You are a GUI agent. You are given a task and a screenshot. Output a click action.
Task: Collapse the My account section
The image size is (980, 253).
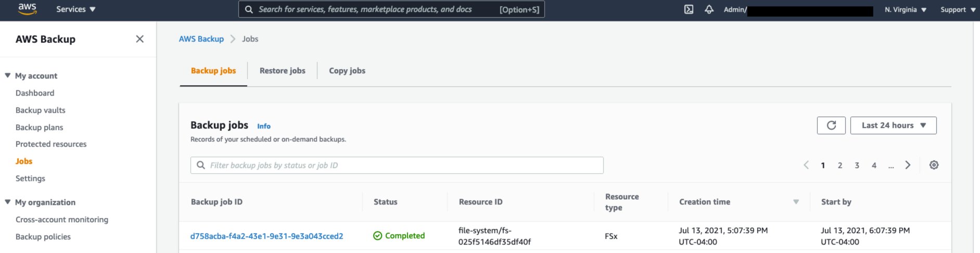click(x=8, y=75)
